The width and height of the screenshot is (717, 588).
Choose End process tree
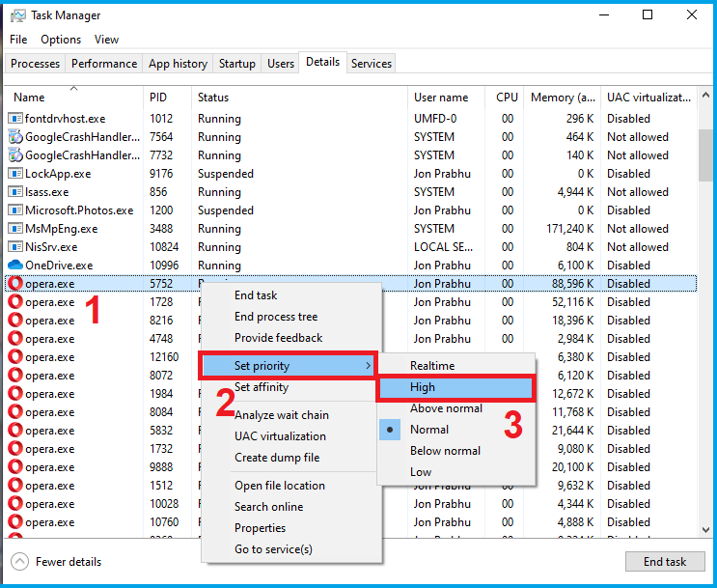click(x=291, y=316)
